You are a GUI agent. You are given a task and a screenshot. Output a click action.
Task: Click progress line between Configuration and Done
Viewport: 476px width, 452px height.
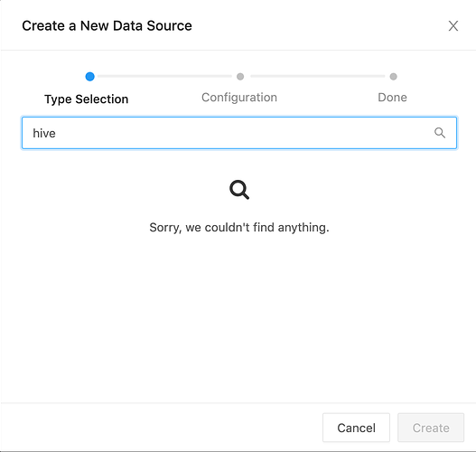coord(318,76)
